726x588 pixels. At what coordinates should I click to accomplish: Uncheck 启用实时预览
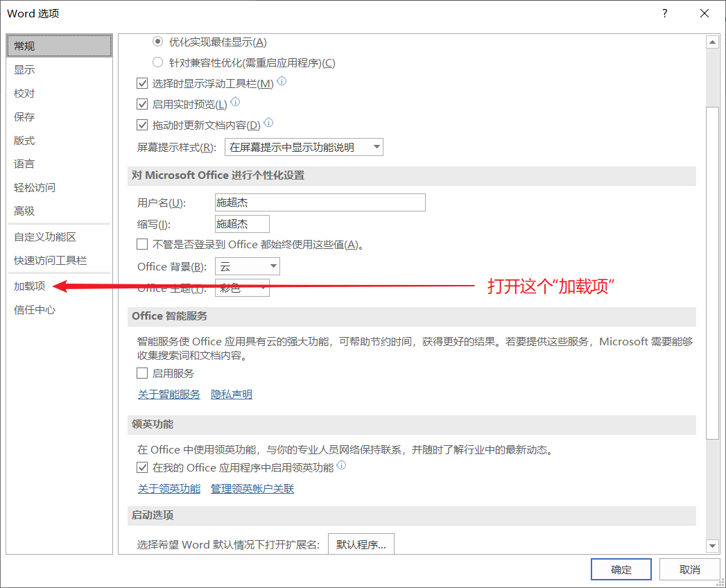pos(142,103)
